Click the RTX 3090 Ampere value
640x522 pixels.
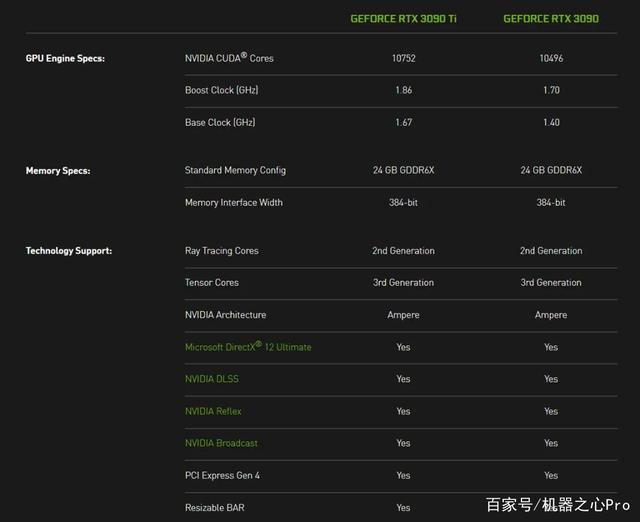point(551,315)
